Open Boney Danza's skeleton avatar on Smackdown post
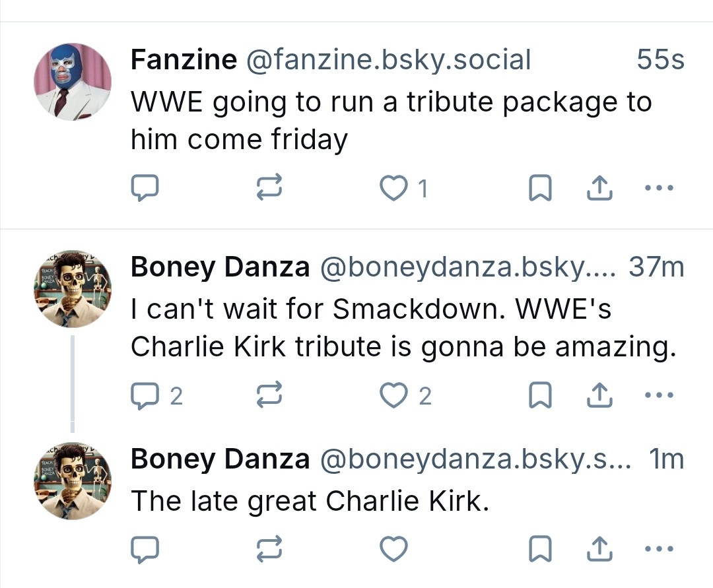 (73, 289)
